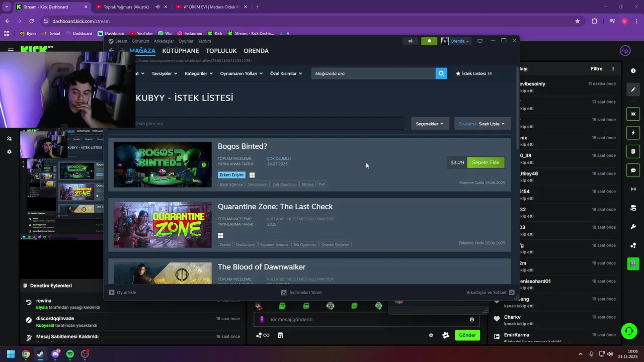Show hidden system tray icons
Image resolution: width=644 pixels, height=362 pixels.
(580, 354)
